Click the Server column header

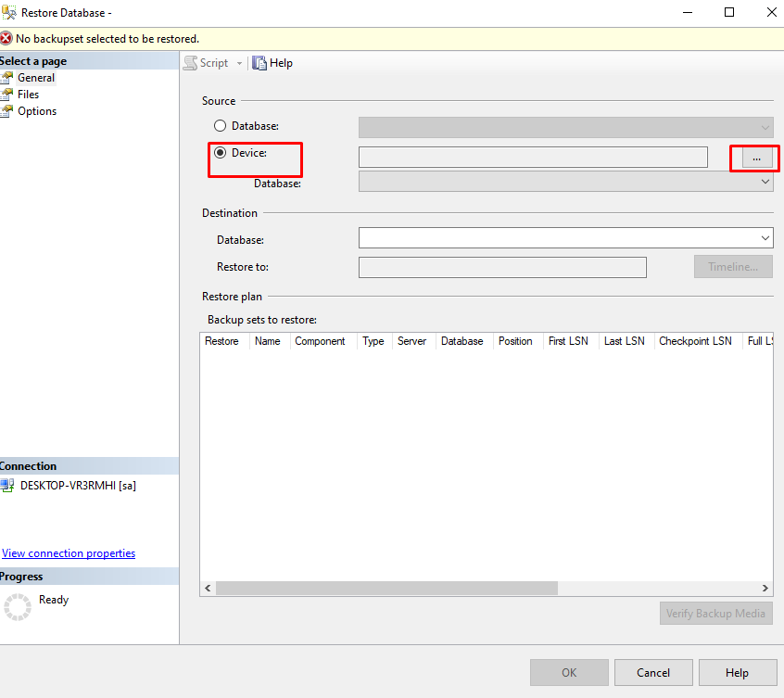pyautogui.click(x=412, y=341)
